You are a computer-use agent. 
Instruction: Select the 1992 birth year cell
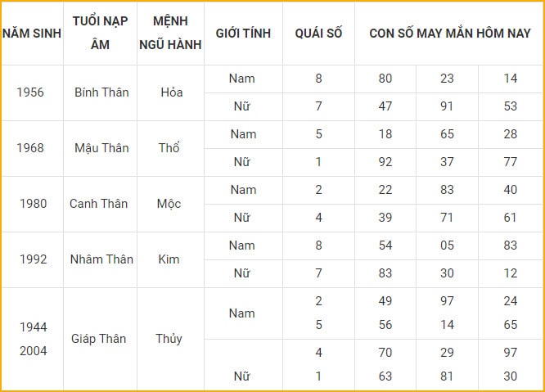(x=32, y=259)
